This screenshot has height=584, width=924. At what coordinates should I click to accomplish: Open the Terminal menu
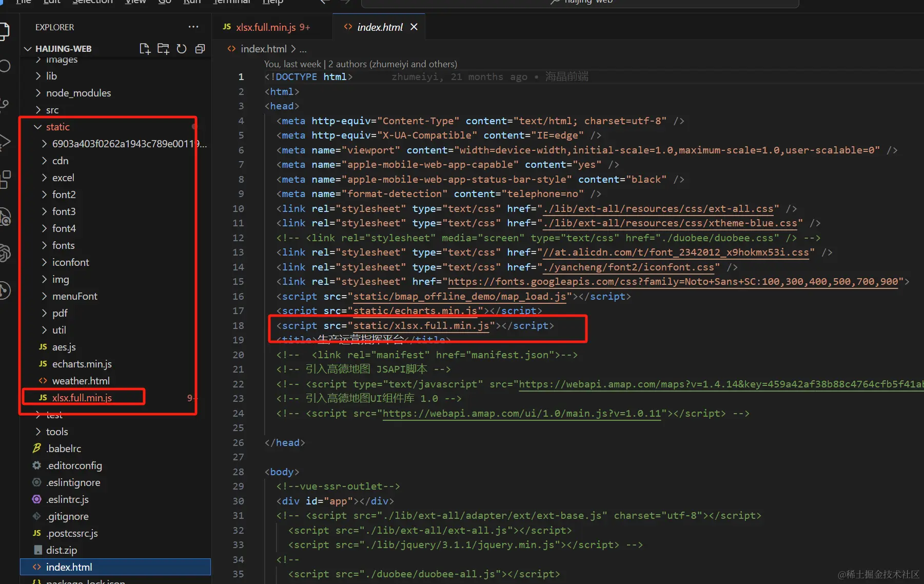coord(232,2)
